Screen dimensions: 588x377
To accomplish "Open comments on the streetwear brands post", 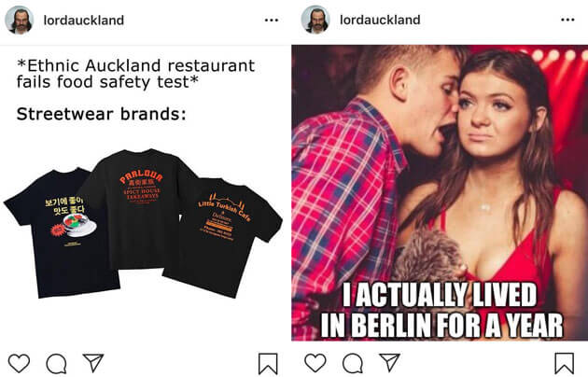I will pyautogui.click(x=56, y=363).
